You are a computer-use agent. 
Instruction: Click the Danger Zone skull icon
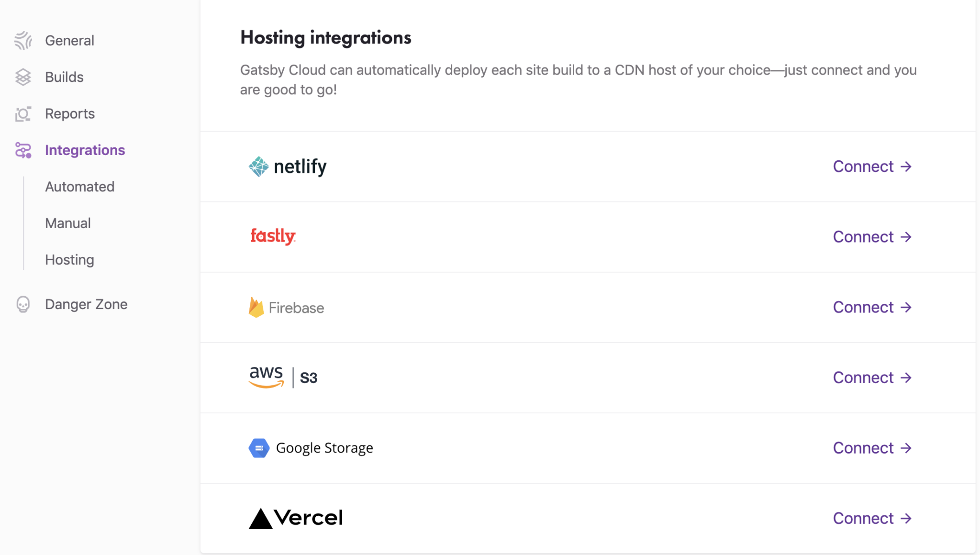[x=23, y=304]
